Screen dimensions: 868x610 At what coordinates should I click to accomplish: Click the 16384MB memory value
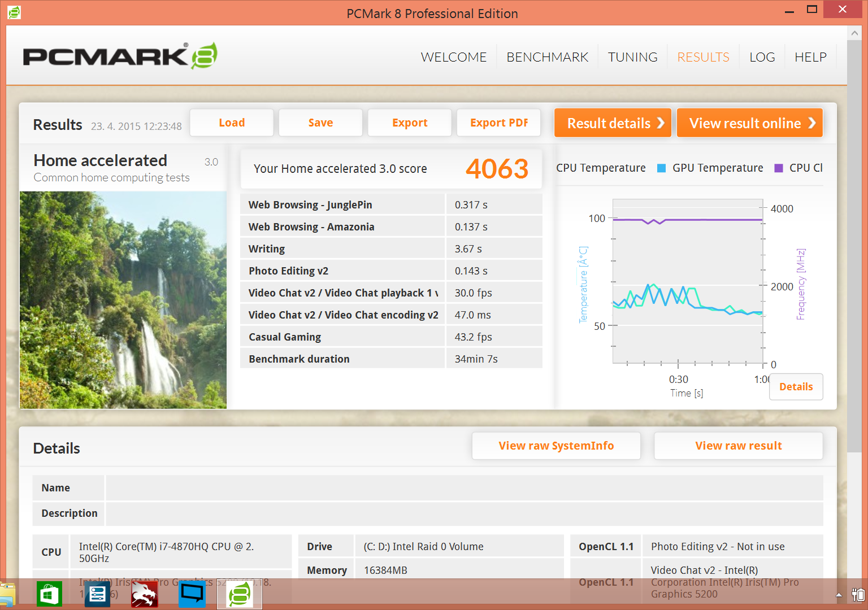click(385, 570)
